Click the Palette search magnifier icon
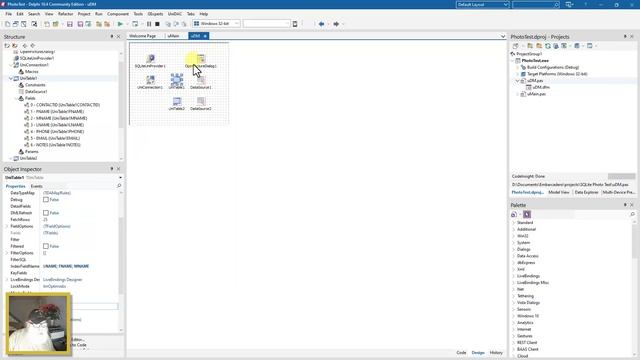 pyautogui.click(x=632, y=214)
